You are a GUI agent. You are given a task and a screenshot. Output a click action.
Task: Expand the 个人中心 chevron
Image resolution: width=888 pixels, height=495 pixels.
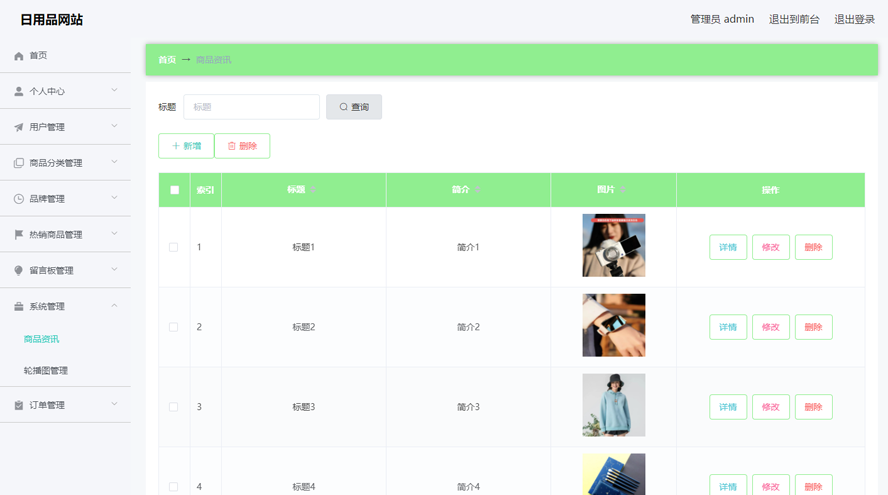114,90
